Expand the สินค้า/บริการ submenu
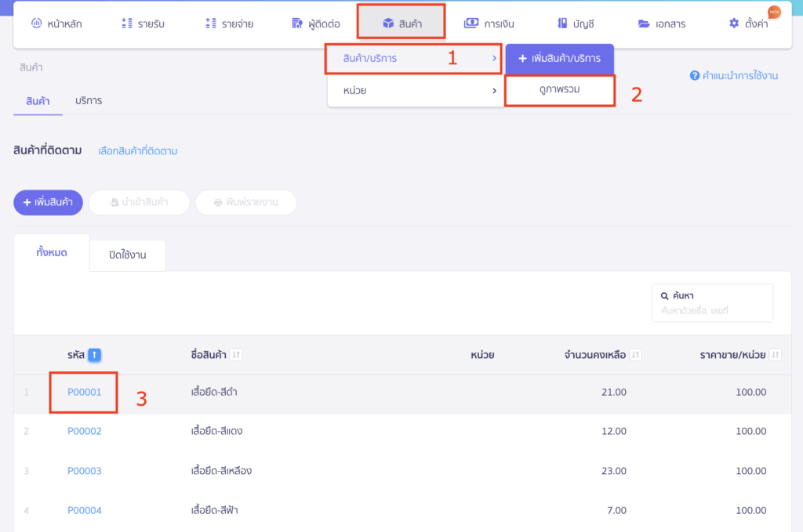Viewport: 803px width, 532px height. [x=413, y=58]
